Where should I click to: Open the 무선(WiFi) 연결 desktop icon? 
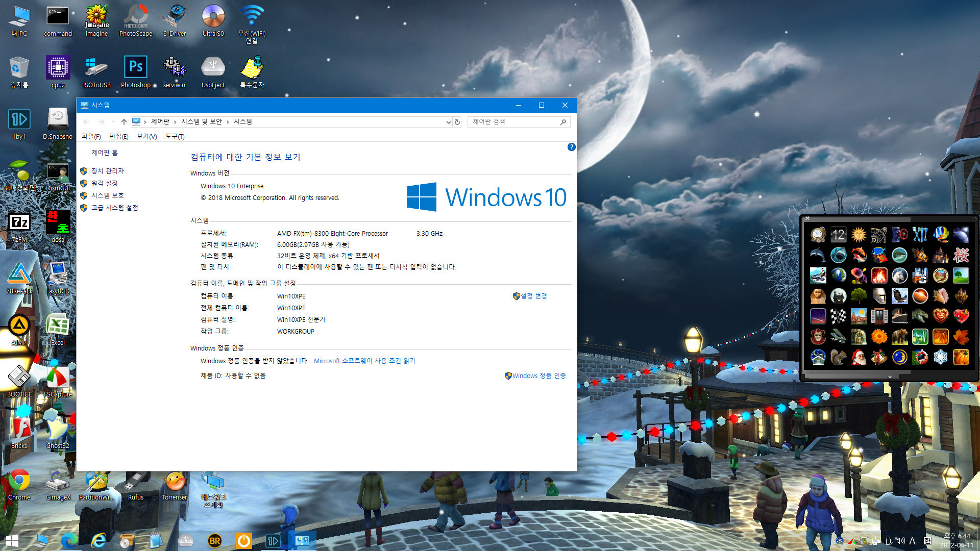click(252, 24)
